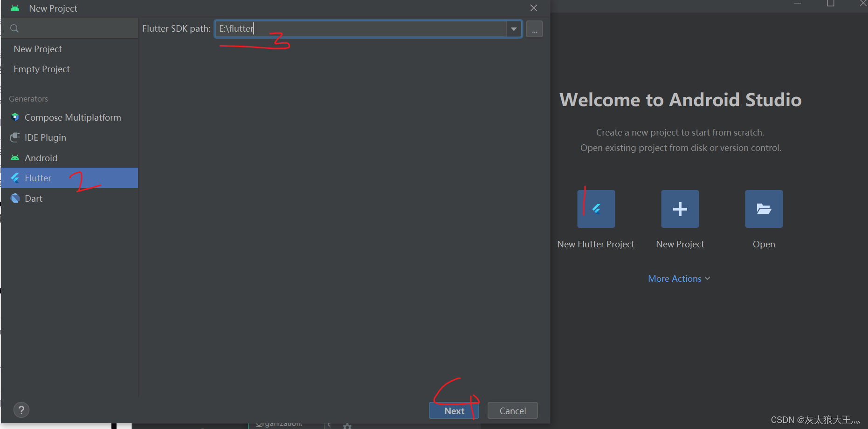
Task: Choose the Android generator
Action: (x=41, y=158)
